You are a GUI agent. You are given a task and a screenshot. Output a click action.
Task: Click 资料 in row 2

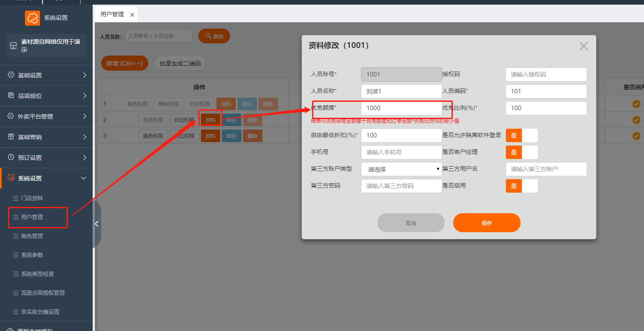(210, 120)
